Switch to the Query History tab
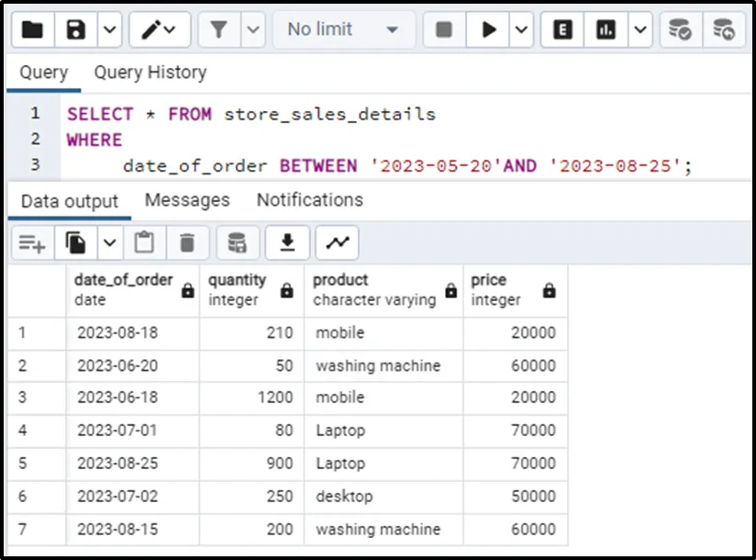The image size is (756, 560). [150, 73]
